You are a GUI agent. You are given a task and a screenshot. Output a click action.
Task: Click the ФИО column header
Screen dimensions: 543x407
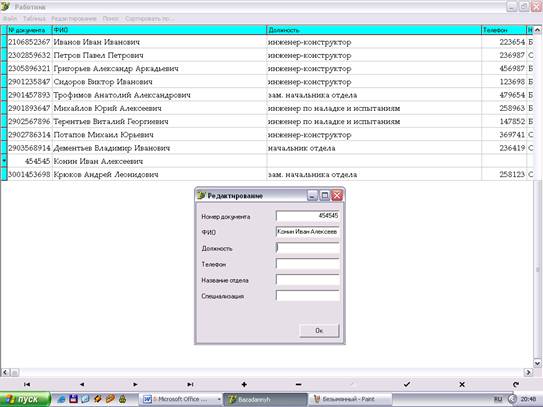coord(159,30)
